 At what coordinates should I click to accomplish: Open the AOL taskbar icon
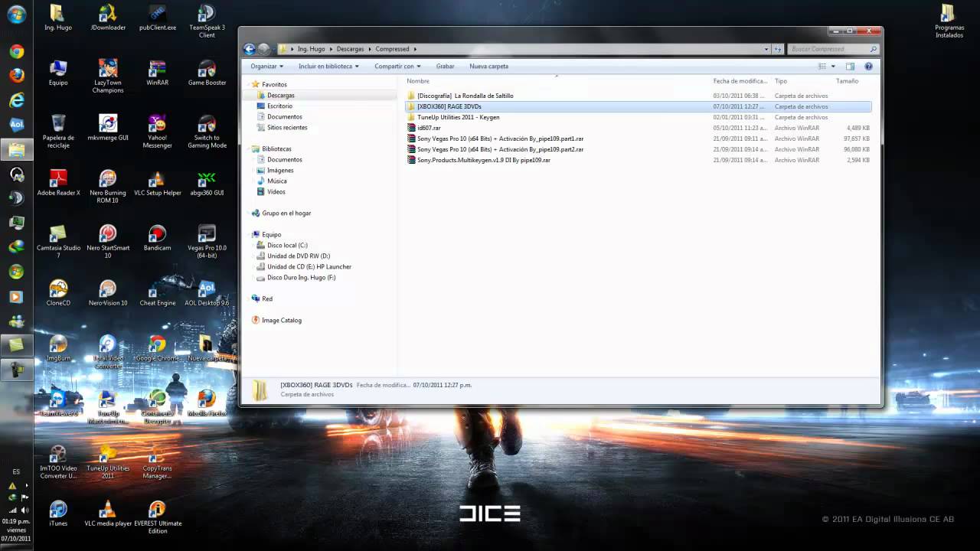pos(16,125)
